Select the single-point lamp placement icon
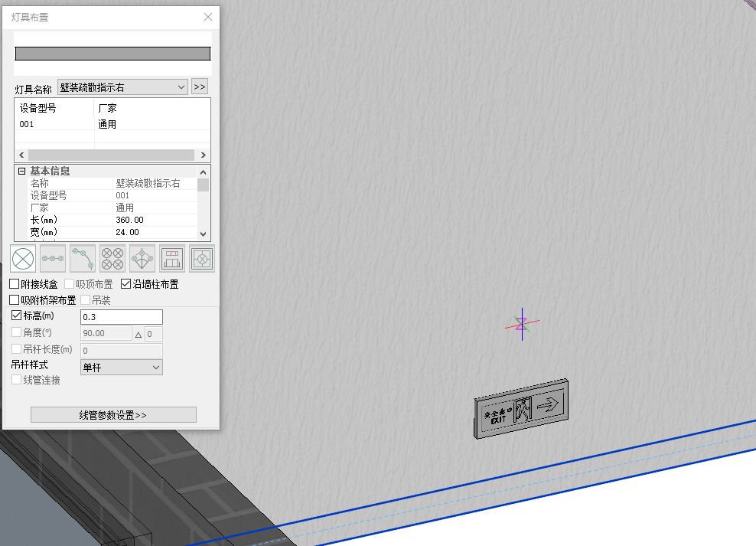 (x=23, y=259)
